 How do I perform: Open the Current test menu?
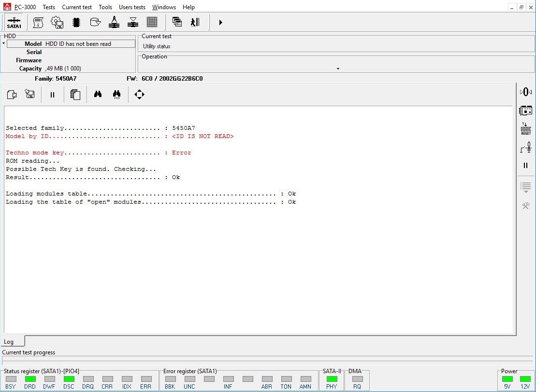pyautogui.click(x=77, y=7)
